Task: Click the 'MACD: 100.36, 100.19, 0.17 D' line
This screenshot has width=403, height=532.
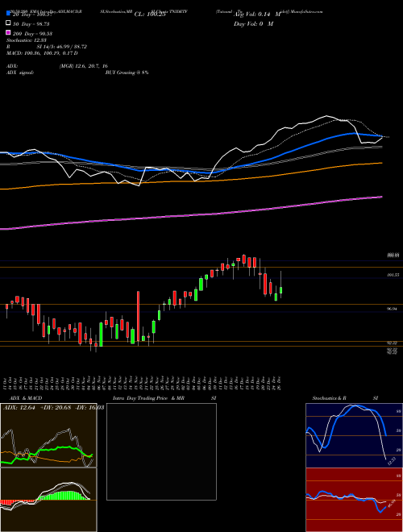Action: coord(42,53)
